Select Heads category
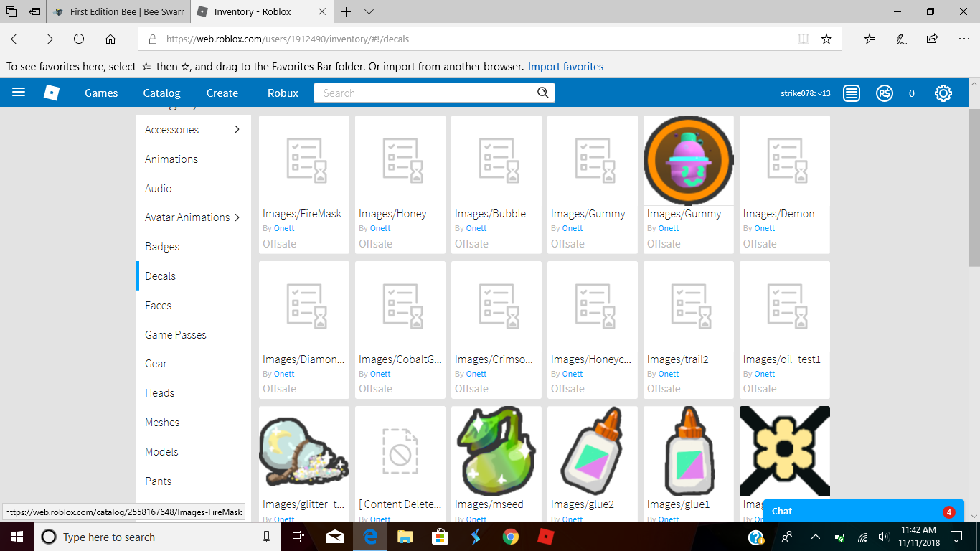This screenshot has height=551, width=980. [x=159, y=392]
